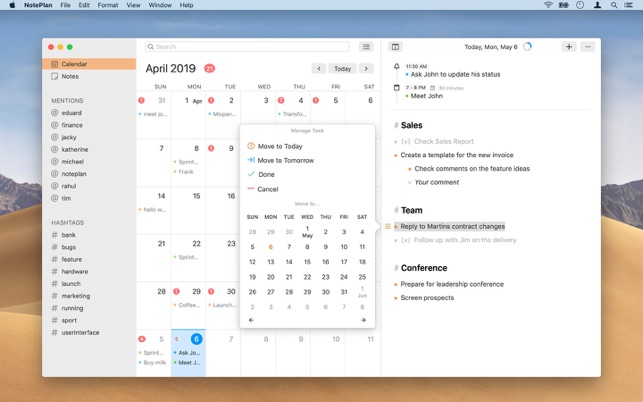This screenshot has width=643, height=402.
Task: Toggle bullet of Create a template task
Action: pyautogui.click(x=396, y=155)
